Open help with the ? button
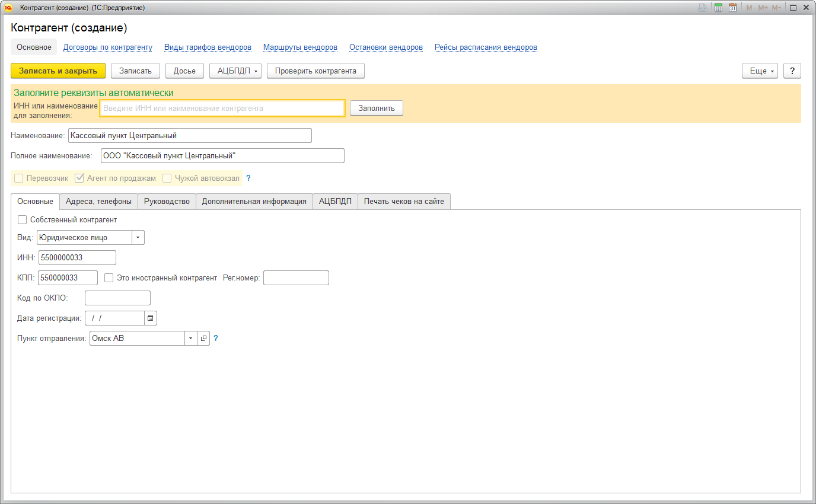The width and height of the screenshot is (816, 504). (792, 71)
